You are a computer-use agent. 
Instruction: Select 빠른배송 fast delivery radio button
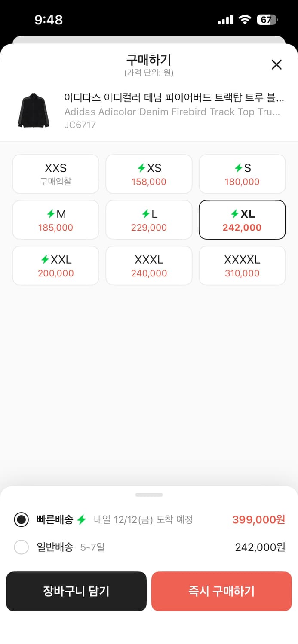pyautogui.click(x=22, y=520)
